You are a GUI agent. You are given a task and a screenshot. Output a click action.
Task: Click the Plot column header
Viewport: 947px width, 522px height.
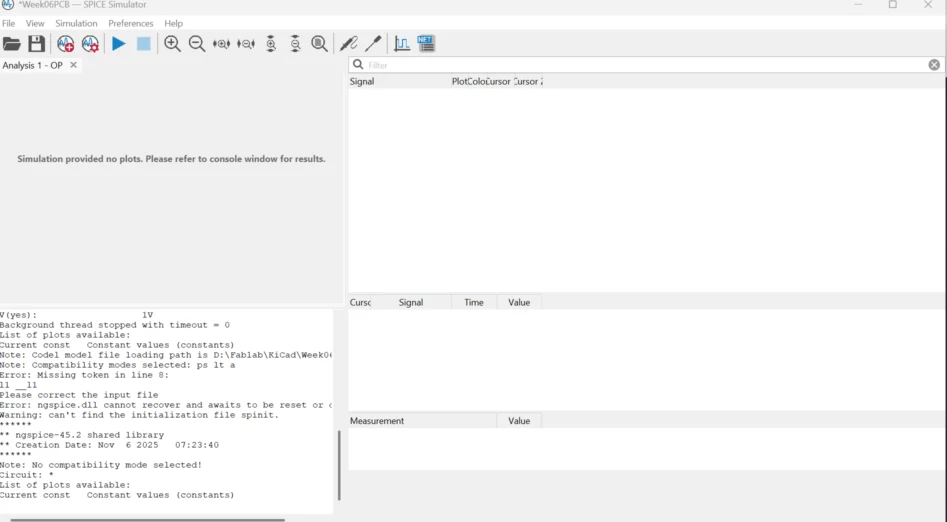click(x=459, y=82)
